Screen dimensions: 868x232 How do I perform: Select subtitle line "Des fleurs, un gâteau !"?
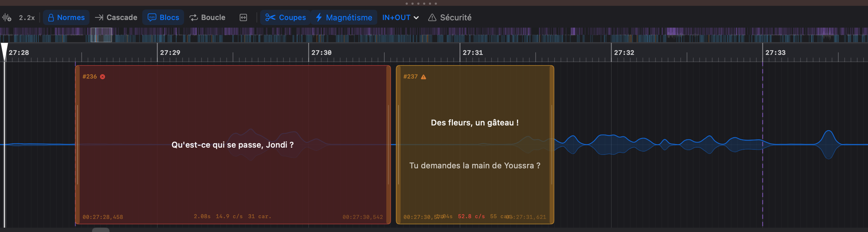click(x=475, y=123)
